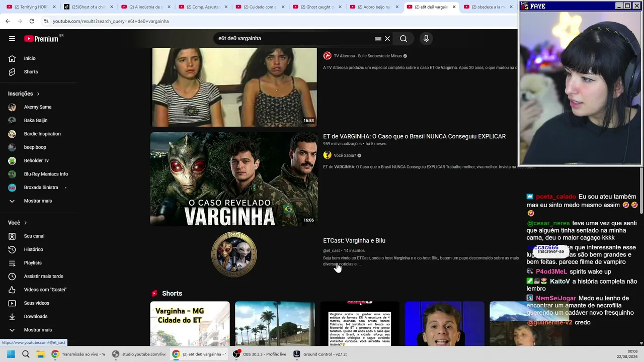Image resolution: width=644 pixels, height=362 pixels.
Task: Open the ET de VARGINHA video title
Action: tap(414, 136)
